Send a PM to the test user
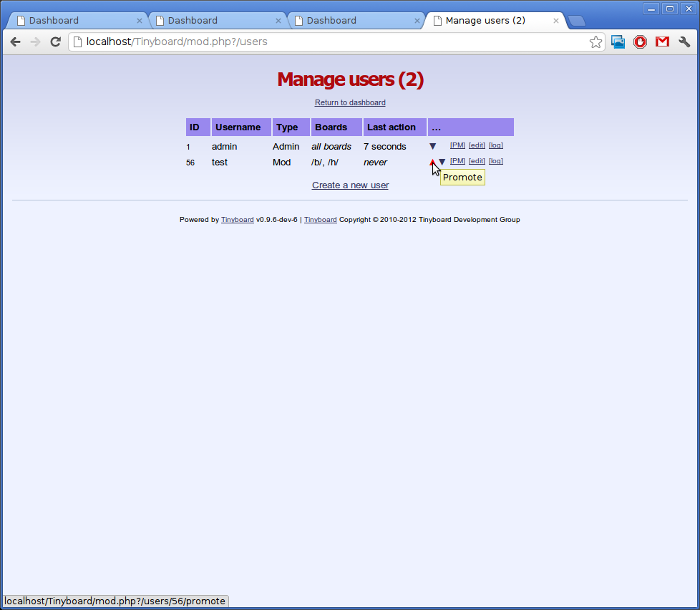 coord(457,161)
